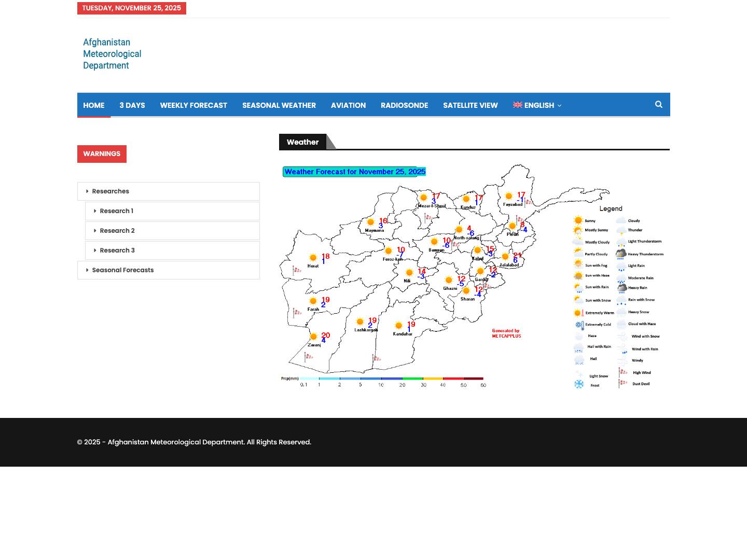Click the WARNINGS button
Viewport: 747px width, 560px height.
[102, 153]
